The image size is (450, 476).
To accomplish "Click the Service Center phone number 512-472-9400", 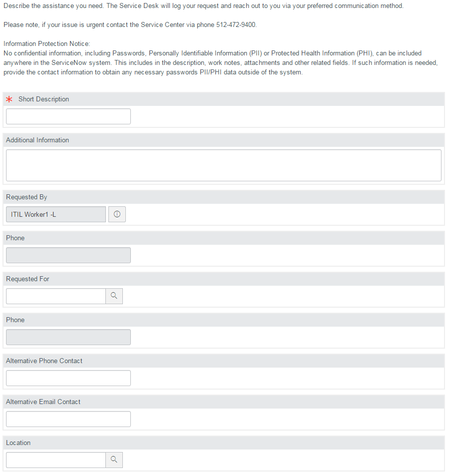I will (236, 25).
